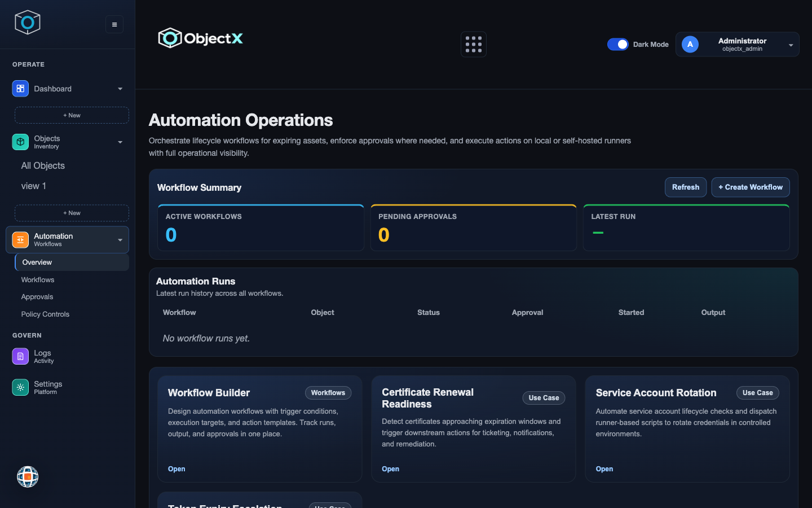Open the apps grid launcher icon
This screenshot has height=508, width=812.
pos(474,45)
